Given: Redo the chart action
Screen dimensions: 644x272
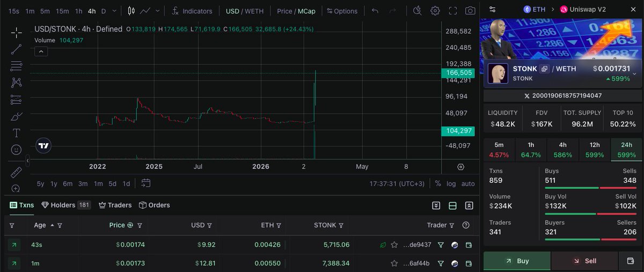Looking at the screenshot, I should [x=393, y=11].
